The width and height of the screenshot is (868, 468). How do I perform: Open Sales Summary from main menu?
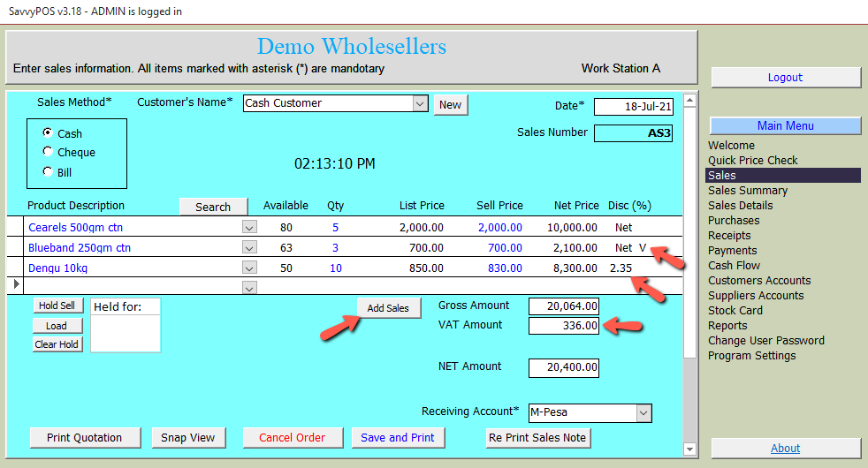tap(747, 191)
